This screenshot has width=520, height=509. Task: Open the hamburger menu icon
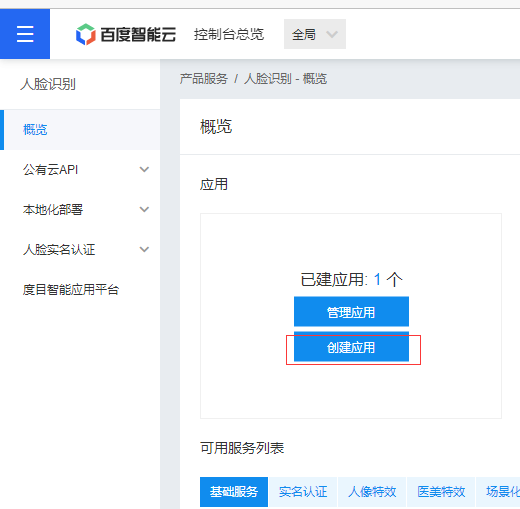pos(25,34)
